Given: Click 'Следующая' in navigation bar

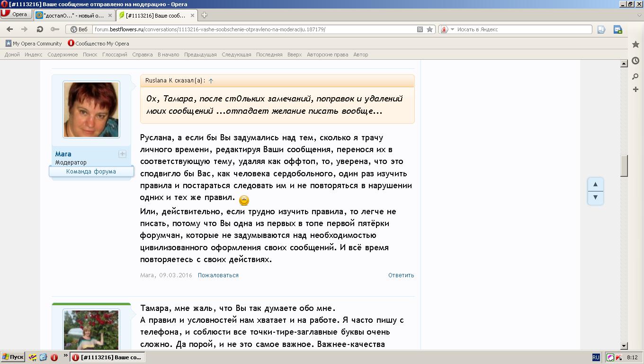Looking at the screenshot, I should (236, 55).
